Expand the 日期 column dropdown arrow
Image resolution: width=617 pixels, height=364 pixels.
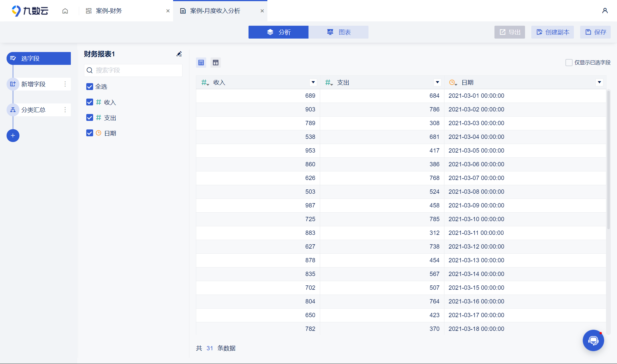pyautogui.click(x=599, y=82)
